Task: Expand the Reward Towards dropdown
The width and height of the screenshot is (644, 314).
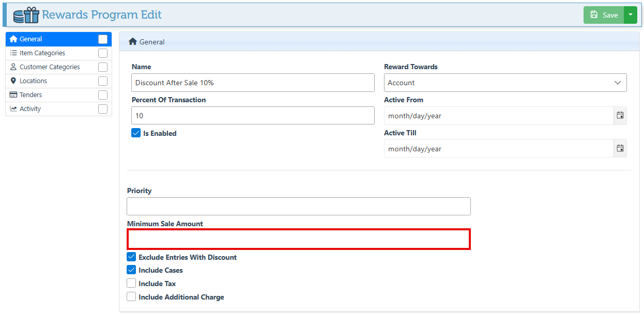Action: pos(505,83)
